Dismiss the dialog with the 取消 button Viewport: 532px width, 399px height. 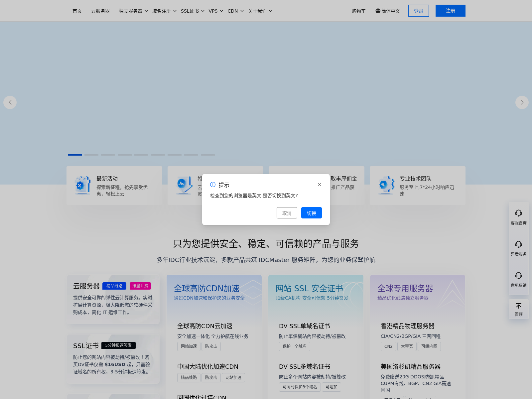tap(287, 213)
